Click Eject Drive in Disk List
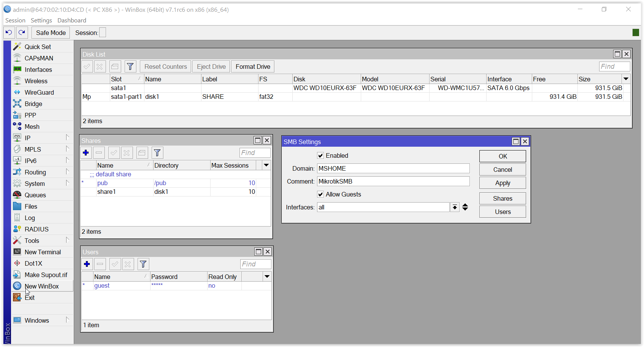 point(211,67)
